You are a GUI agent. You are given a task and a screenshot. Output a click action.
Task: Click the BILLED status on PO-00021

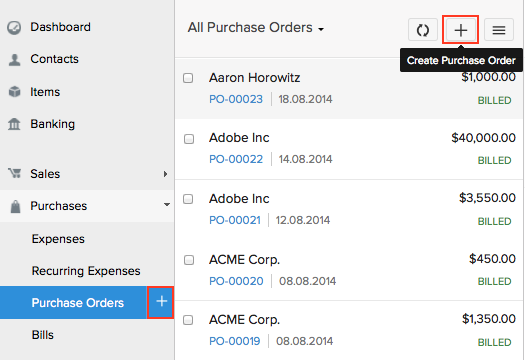[495, 221]
